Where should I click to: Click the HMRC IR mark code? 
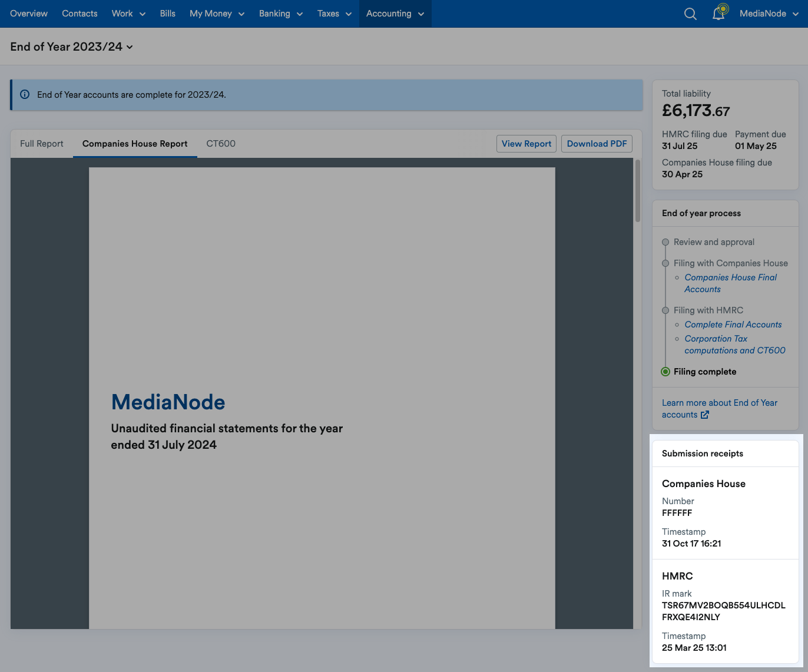pyautogui.click(x=723, y=611)
